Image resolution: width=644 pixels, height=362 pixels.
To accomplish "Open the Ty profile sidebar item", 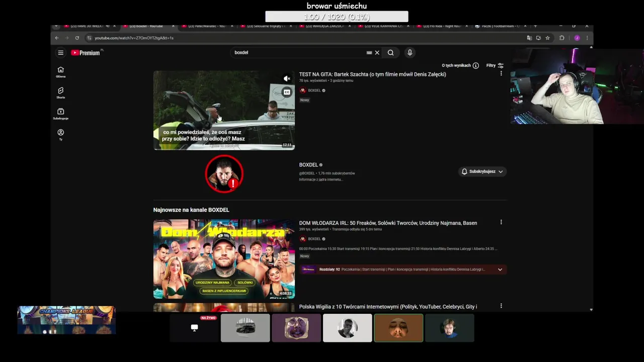I will (x=60, y=135).
